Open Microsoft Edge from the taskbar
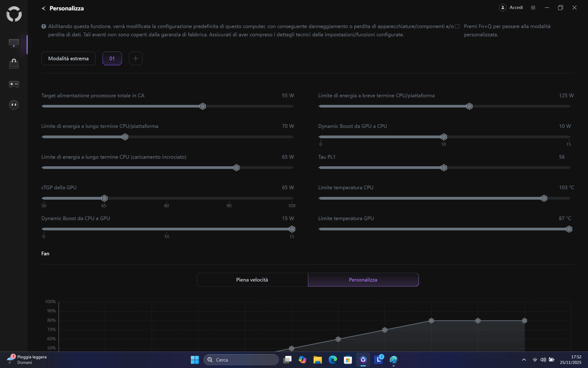588x368 pixels. 333,360
